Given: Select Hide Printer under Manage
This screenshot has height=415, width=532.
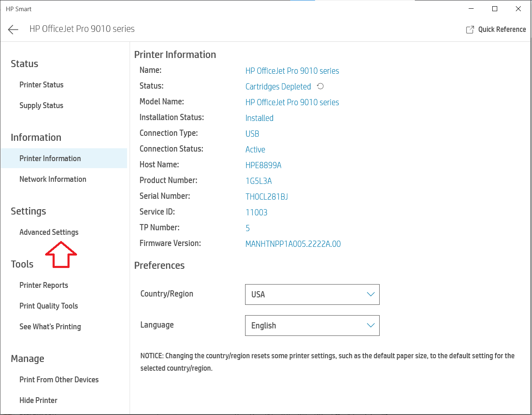Looking at the screenshot, I should pos(38,400).
